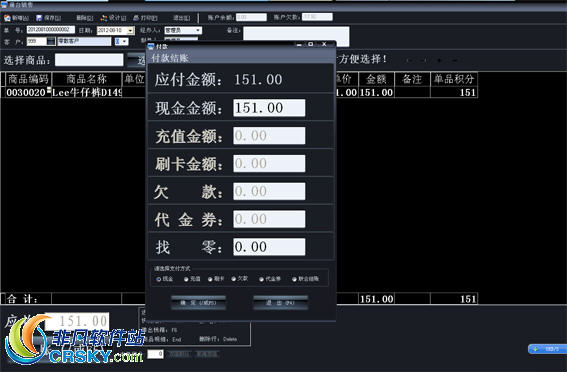Select the Lee牛仔裤 product name cell
This screenshot has width=567, height=372.
pyautogui.click(x=87, y=93)
